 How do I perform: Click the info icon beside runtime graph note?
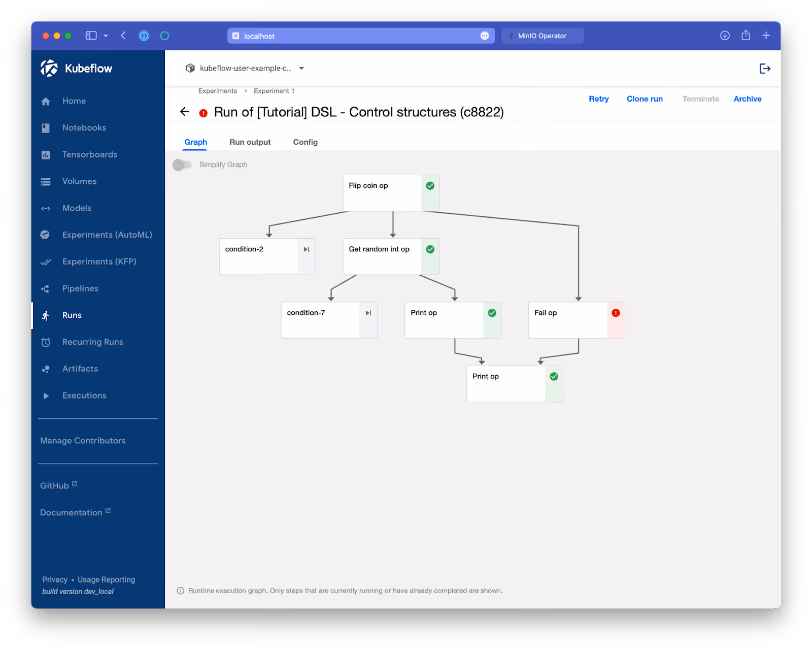pos(180,591)
